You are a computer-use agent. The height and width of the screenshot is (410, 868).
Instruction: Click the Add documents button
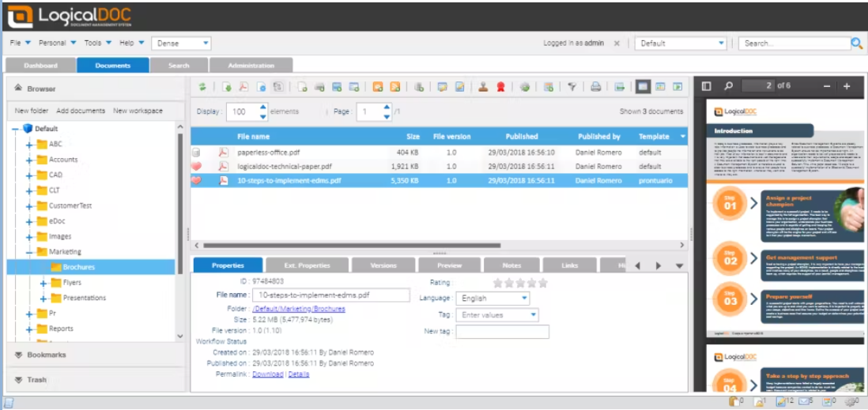pyautogui.click(x=81, y=111)
